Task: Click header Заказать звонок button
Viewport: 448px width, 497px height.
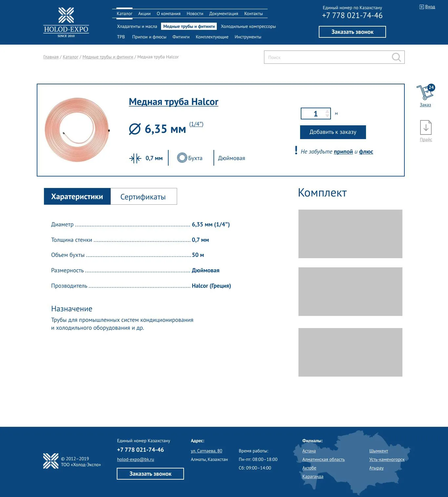Action: (x=352, y=32)
